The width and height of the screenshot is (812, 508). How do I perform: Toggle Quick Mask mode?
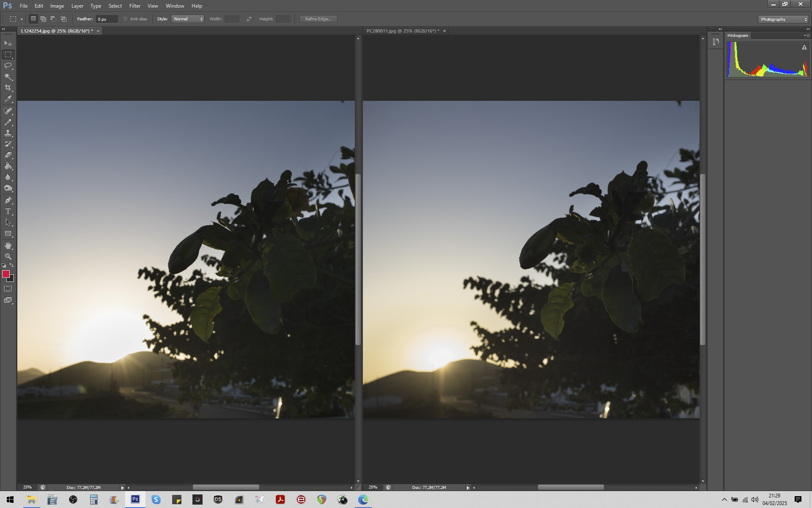pyautogui.click(x=8, y=289)
